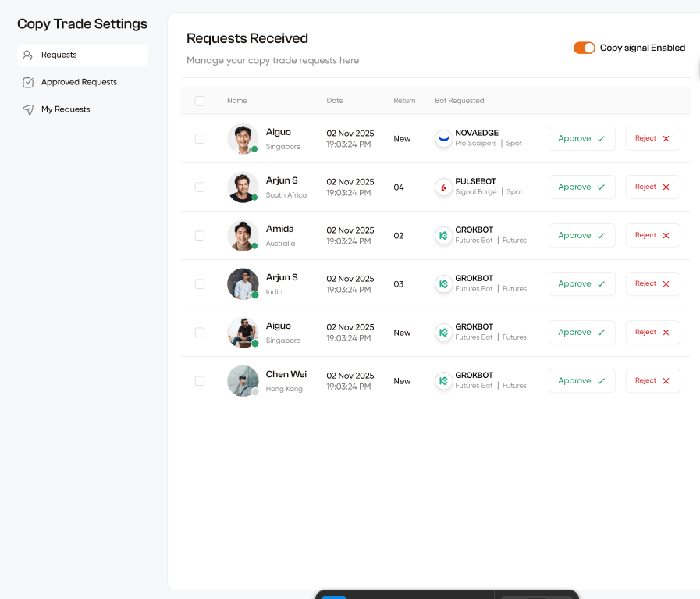Open the Requests sidebar item

coord(82,55)
